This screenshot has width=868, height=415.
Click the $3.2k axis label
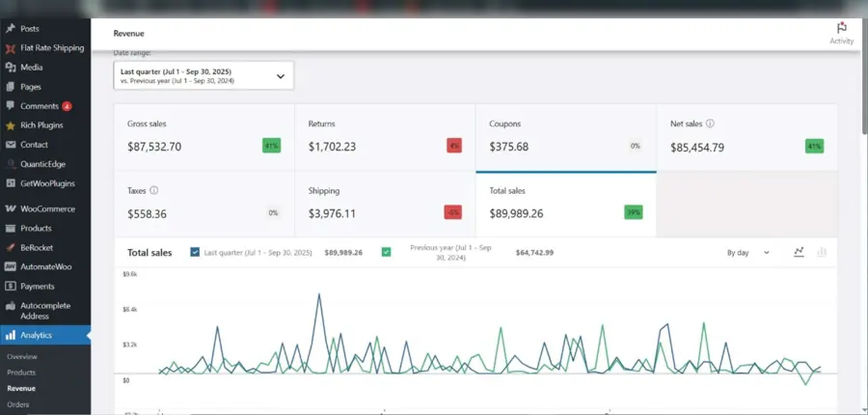pyautogui.click(x=130, y=345)
